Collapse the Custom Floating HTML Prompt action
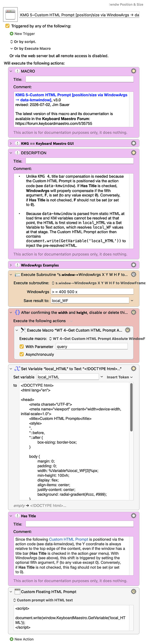Viewport: 148px width, 644px height. [11, 592]
